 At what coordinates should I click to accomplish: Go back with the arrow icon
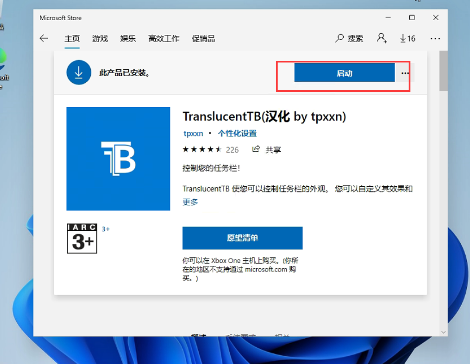[44, 38]
